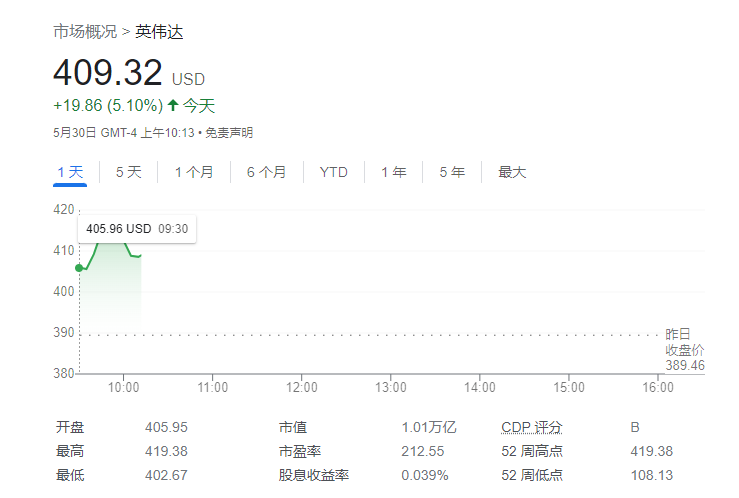The width and height of the screenshot is (739, 498).
Task: Click the USD currency label
Action: [x=188, y=79]
